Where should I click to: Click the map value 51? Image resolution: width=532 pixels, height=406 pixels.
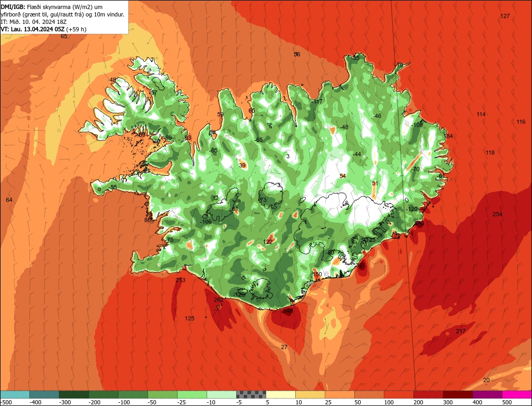pos(375,183)
